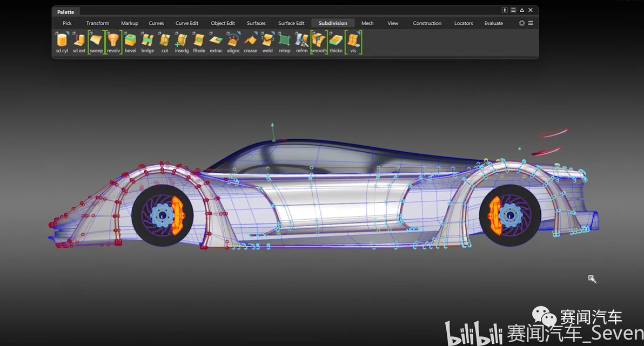Toggle the sweep tool
The width and height of the screenshot is (644, 346).
pyautogui.click(x=96, y=40)
